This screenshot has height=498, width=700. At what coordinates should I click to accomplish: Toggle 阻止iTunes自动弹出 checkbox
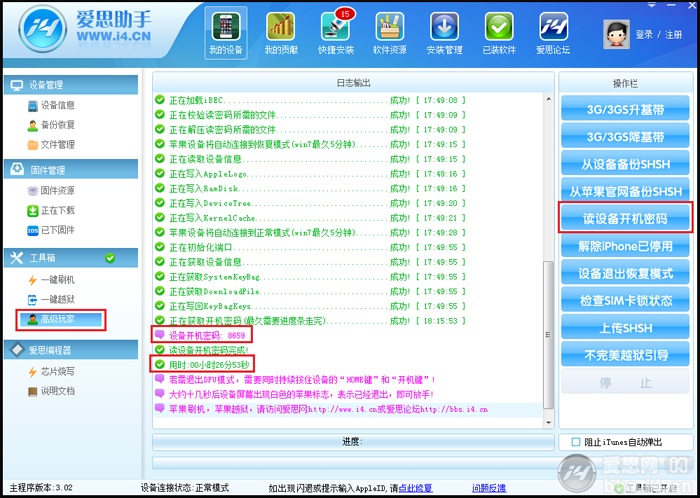pos(576,442)
